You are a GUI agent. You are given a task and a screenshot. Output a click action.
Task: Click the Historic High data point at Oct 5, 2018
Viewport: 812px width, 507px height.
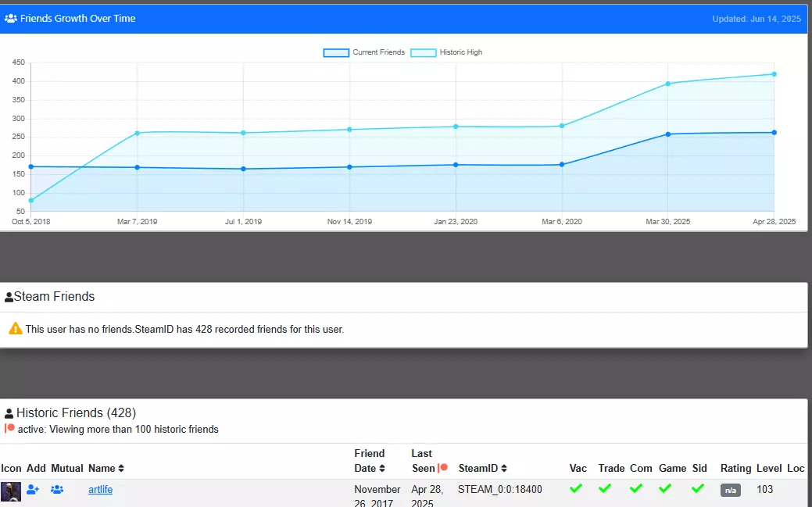coord(31,201)
